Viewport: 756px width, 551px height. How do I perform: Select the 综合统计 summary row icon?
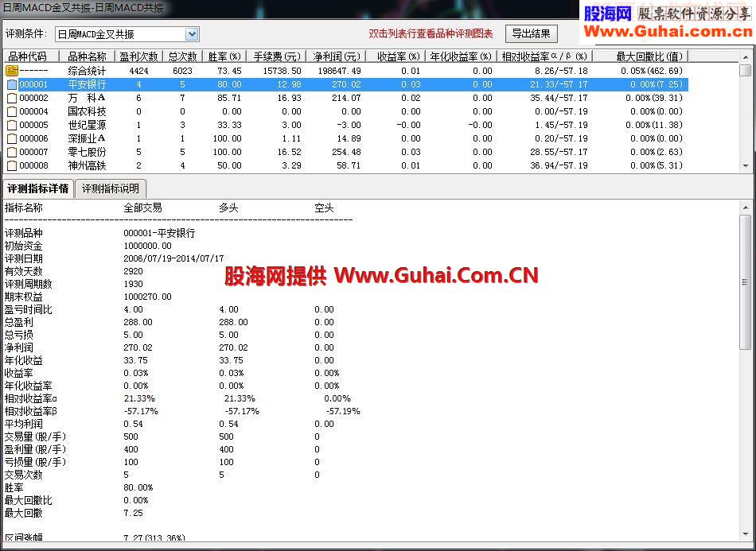(x=12, y=72)
